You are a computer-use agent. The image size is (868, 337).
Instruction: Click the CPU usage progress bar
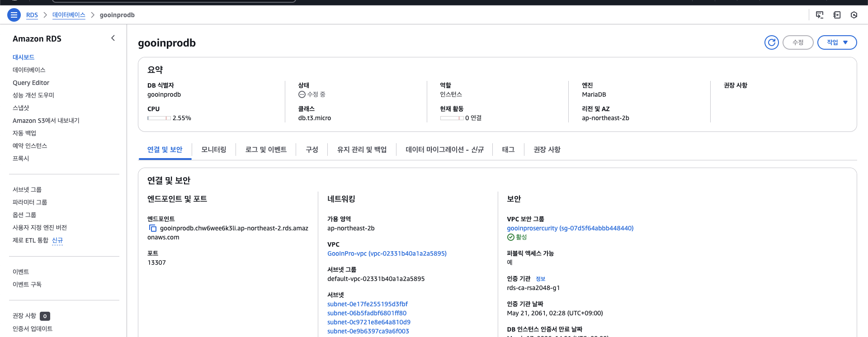159,118
